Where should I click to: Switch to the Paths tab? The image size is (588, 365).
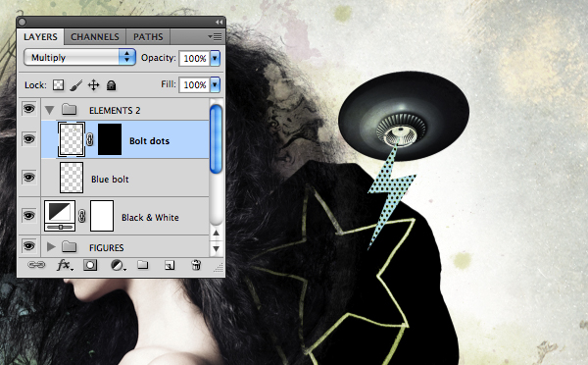(x=148, y=37)
